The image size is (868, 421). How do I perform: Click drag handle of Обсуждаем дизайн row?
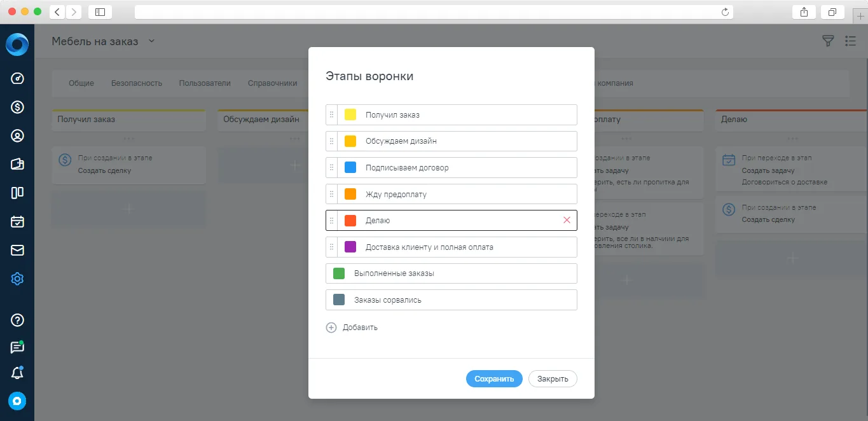pyautogui.click(x=331, y=141)
